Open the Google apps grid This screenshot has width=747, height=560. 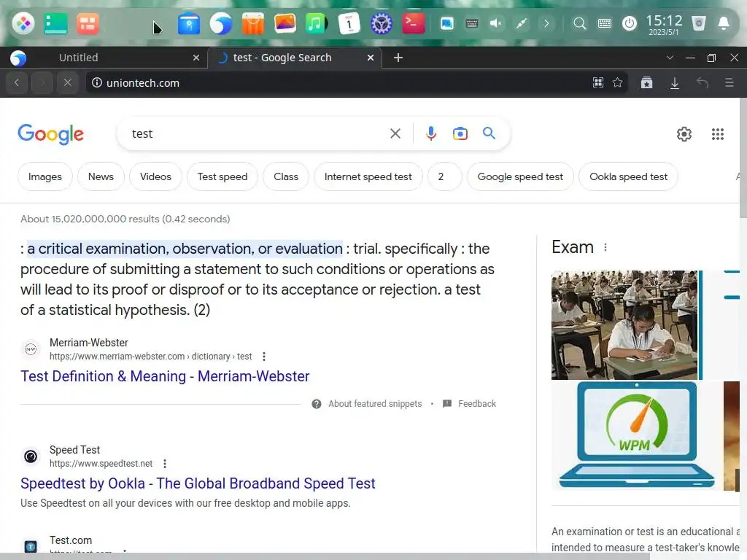(718, 134)
